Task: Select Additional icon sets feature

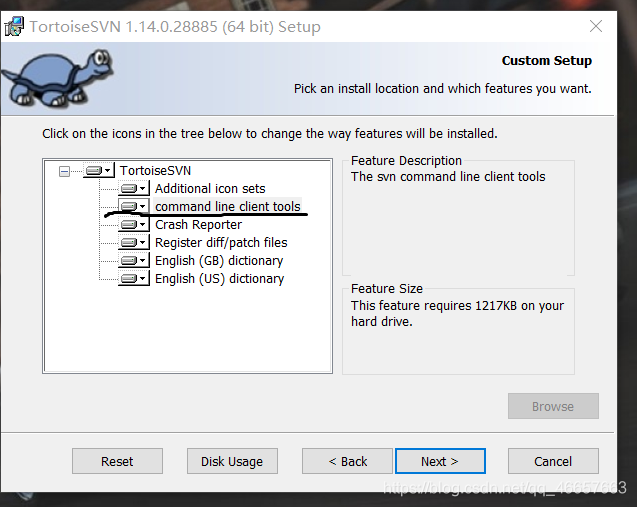Action: pyautogui.click(x=210, y=188)
